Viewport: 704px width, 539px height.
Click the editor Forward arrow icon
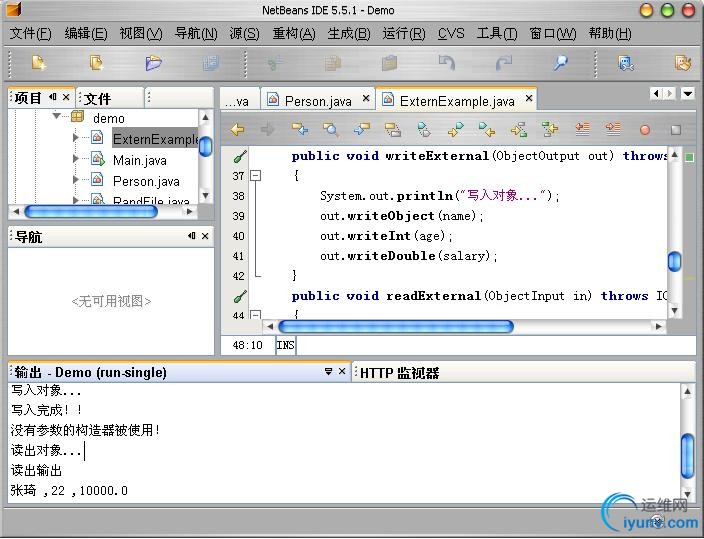268,130
